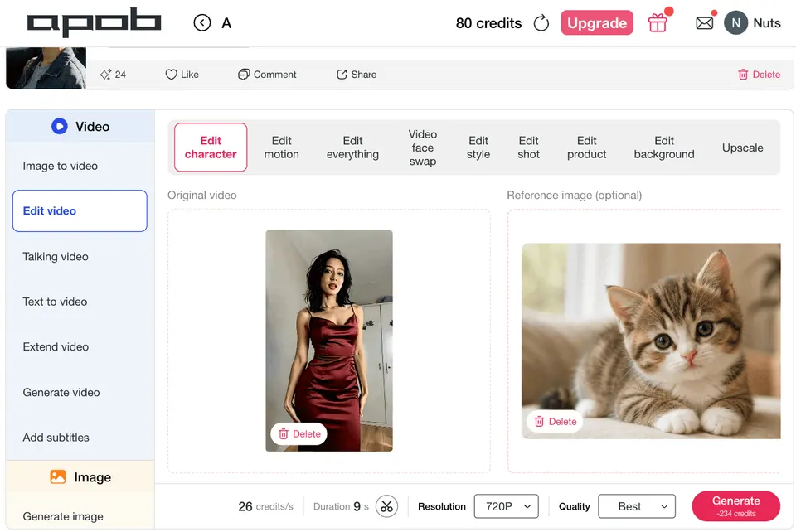Open Text to video in sidebar

(x=80, y=302)
